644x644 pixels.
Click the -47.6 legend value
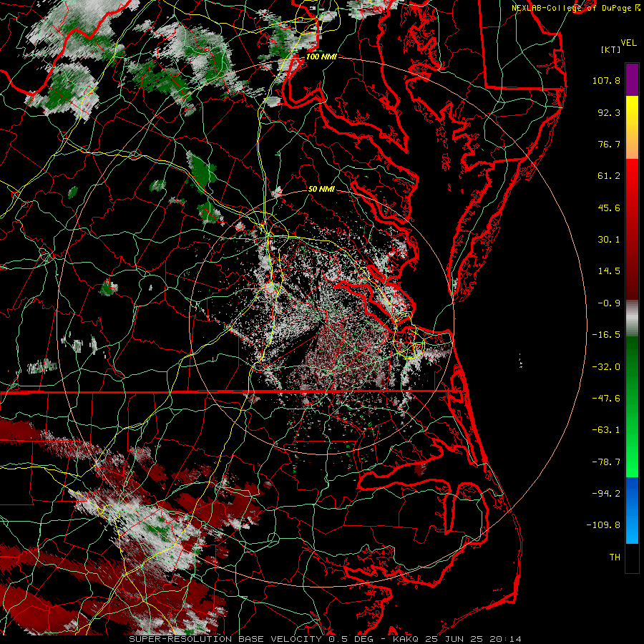606,398
